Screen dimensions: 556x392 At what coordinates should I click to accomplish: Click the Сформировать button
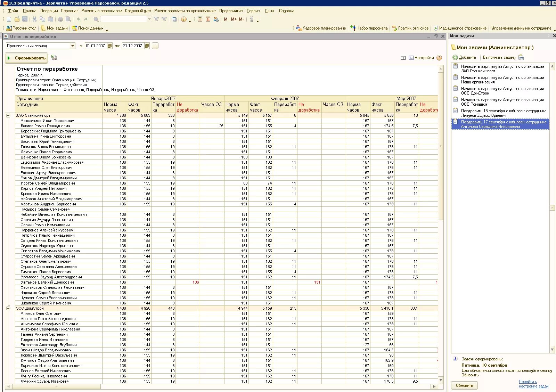pos(26,58)
